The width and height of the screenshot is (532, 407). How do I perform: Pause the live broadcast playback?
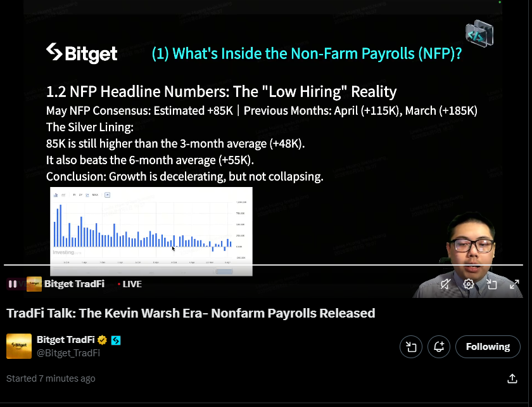(13, 284)
